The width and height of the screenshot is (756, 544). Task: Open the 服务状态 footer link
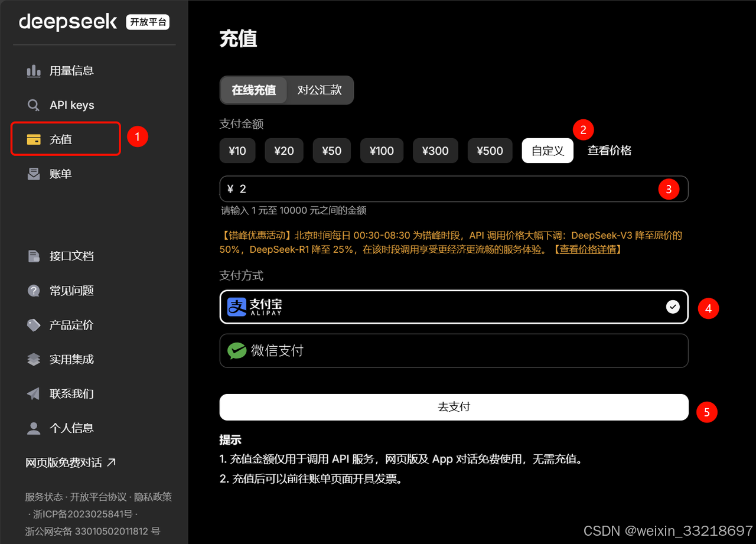tap(44, 497)
